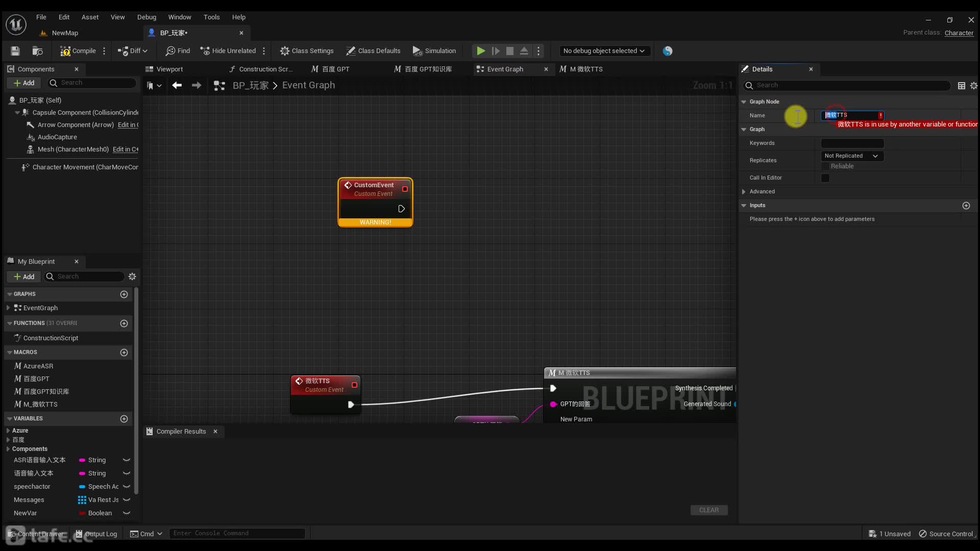The height and width of the screenshot is (551, 980).
Task: Expand the Advanced section in Details
Action: (744, 192)
